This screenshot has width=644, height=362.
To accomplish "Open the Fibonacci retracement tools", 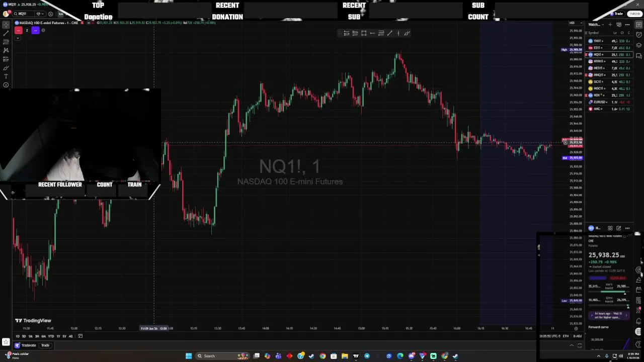I will [x=6, y=41].
